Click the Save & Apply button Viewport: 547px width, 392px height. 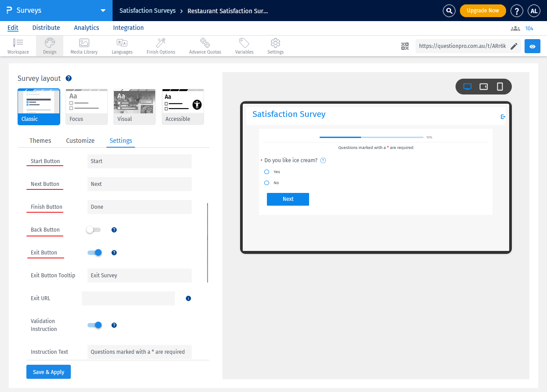[x=48, y=372]
